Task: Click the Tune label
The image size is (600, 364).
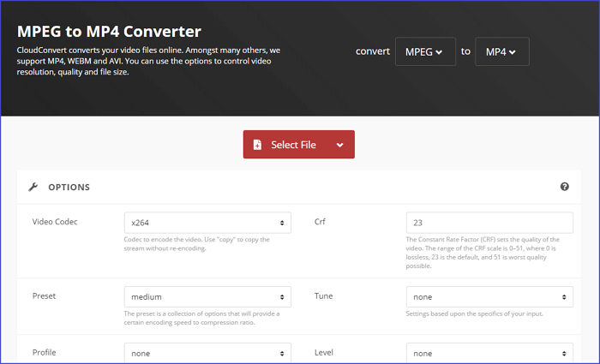Action: point(325,296)
